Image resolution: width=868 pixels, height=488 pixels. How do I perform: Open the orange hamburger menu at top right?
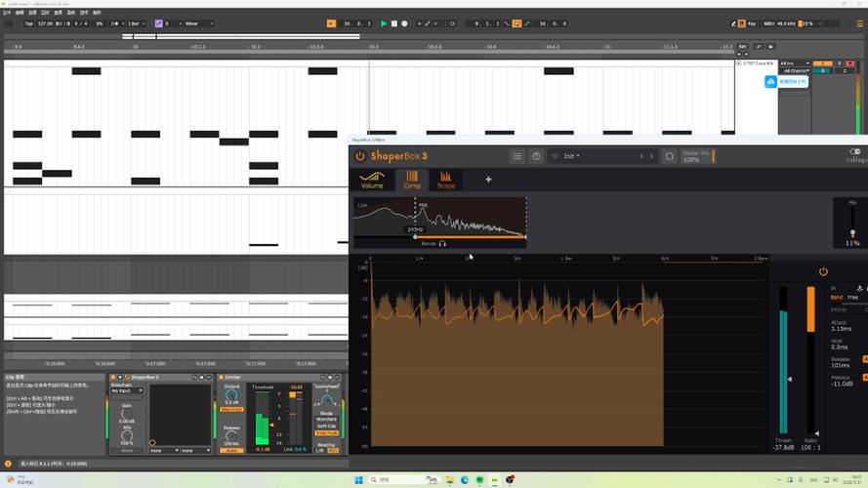(x=859, y=23)
